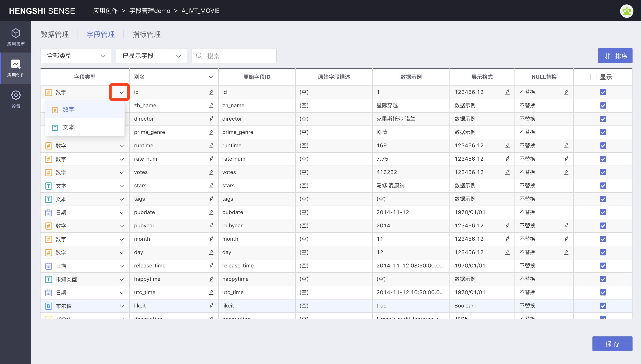Uncheck display checkbox for id row
The image size is (641, 364).
(603, 92)
